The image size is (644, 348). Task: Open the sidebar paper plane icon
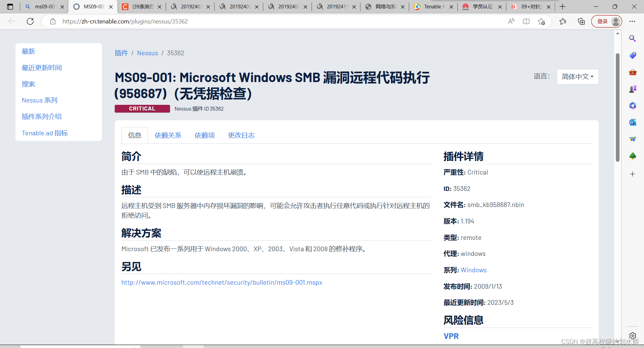(x=633, y=139)
